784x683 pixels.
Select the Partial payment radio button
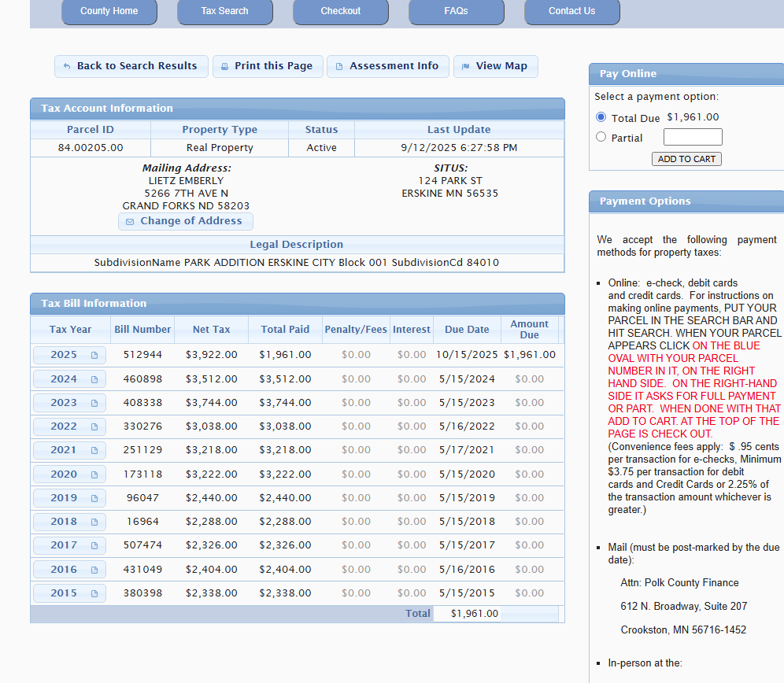point(601,137)
